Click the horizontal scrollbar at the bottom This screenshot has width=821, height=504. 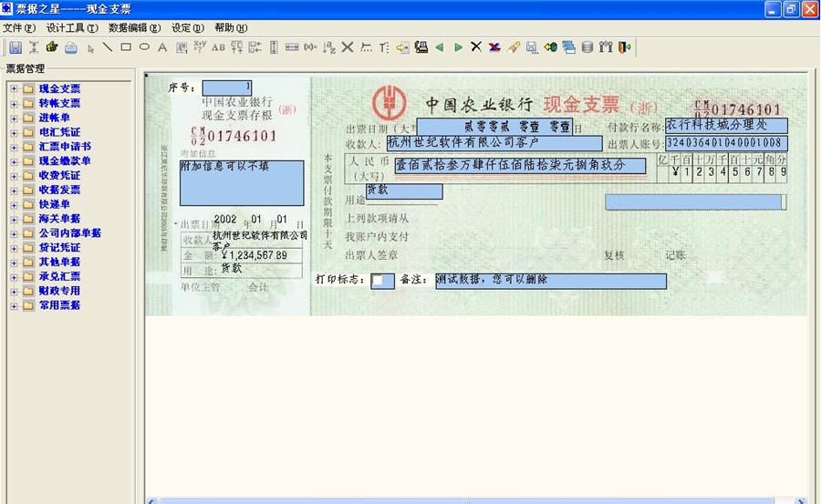click(x=475, y=501)
